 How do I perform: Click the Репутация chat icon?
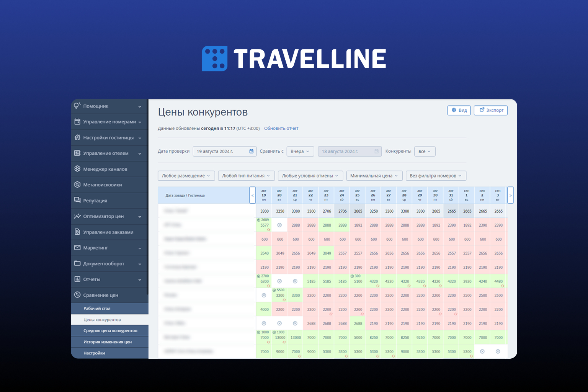77,200
